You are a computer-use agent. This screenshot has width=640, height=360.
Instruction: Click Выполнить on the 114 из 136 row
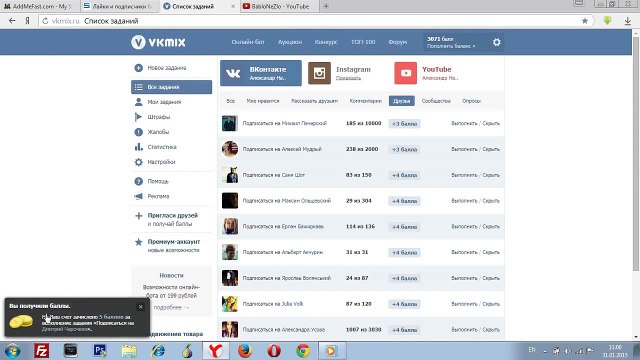pyautogui.click(x=464, y=227)
